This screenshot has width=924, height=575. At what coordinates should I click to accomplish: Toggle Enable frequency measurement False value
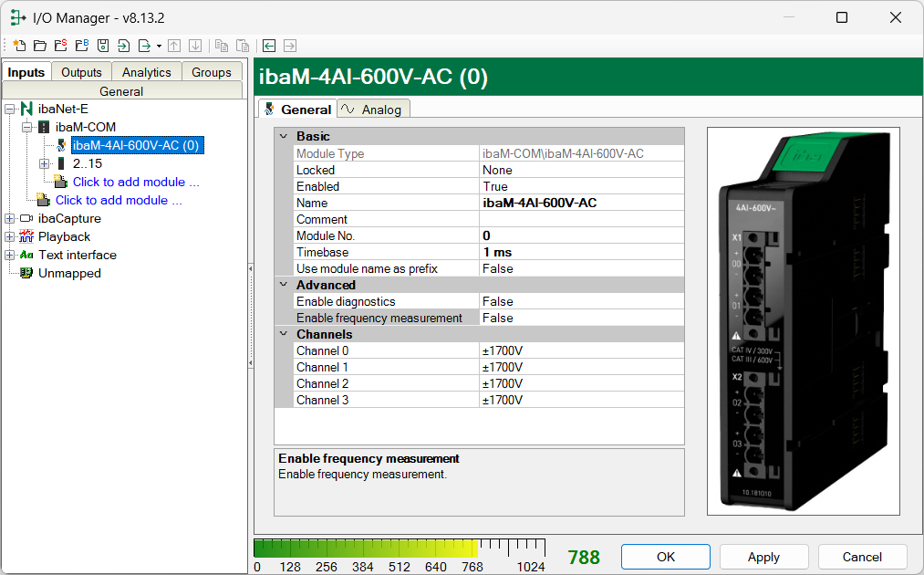pyautogui.click(x=582, y=318)
